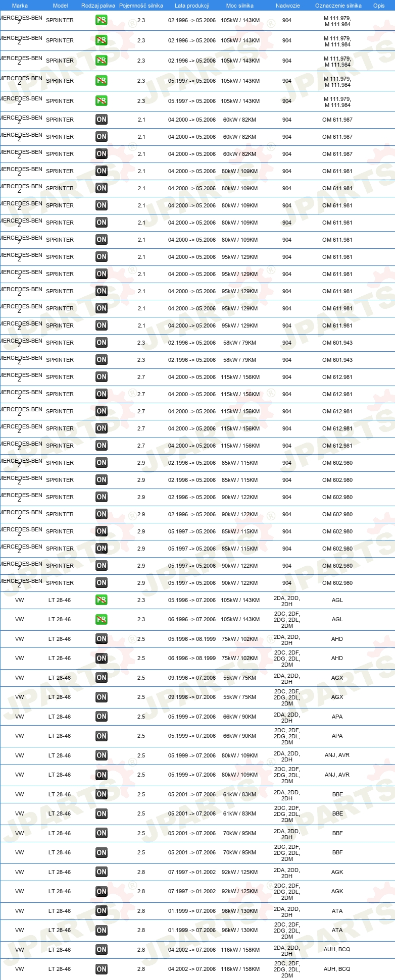Select ON icon in AUH, BCQ 2DA row
Screen dimensions: 395x980
tap(102, 950)
